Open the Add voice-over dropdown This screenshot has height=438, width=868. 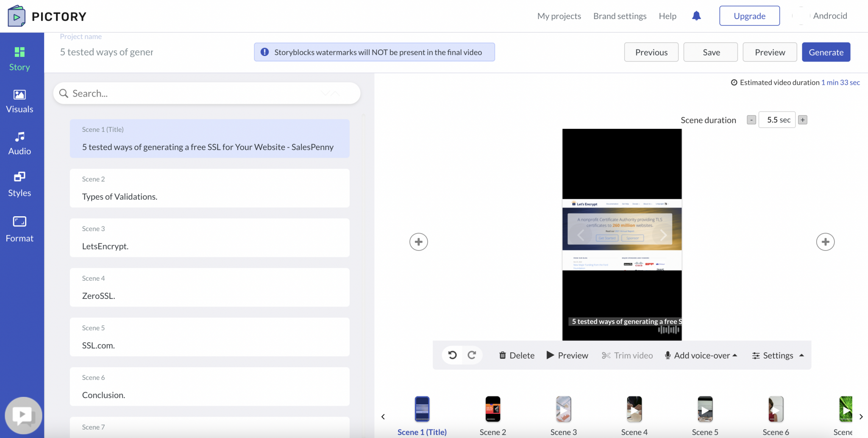pyautogui.click(x=701, y=355)
